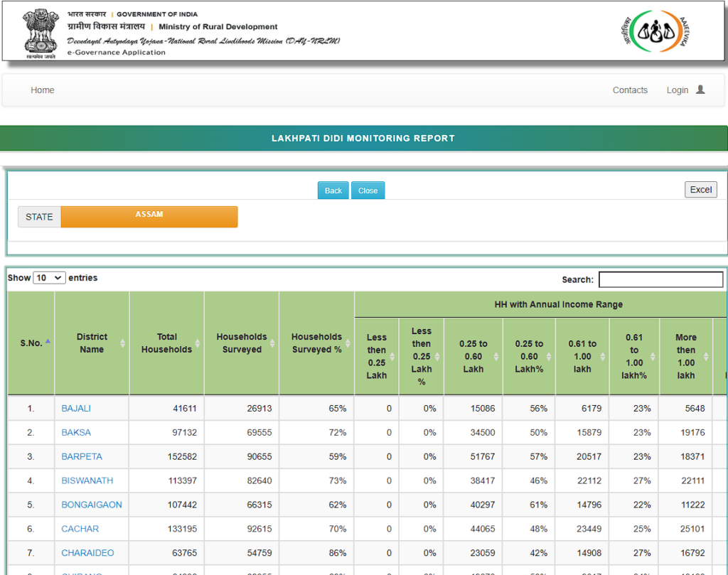Open the CACHAR district link

80,529
